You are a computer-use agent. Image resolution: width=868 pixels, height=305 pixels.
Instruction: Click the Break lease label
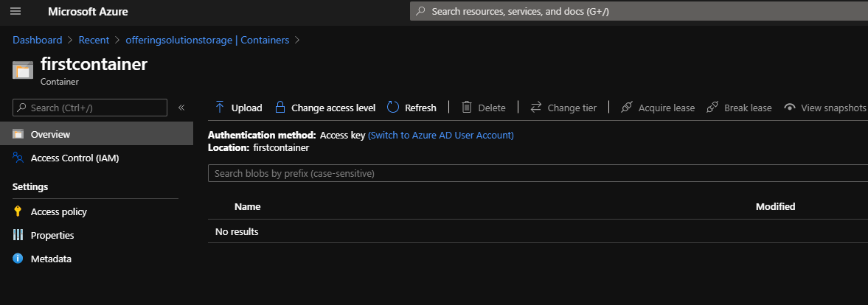[748, 108]
